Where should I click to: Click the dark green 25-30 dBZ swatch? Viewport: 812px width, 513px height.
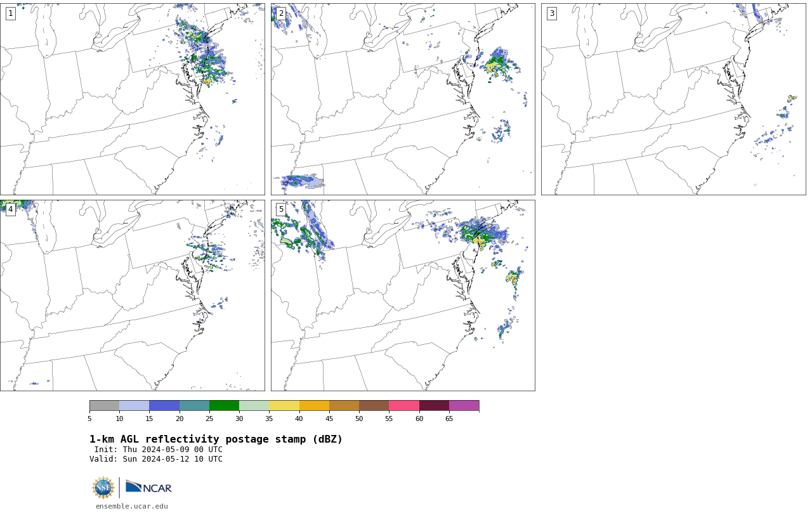pyautogui.click(x=224, y=406)
